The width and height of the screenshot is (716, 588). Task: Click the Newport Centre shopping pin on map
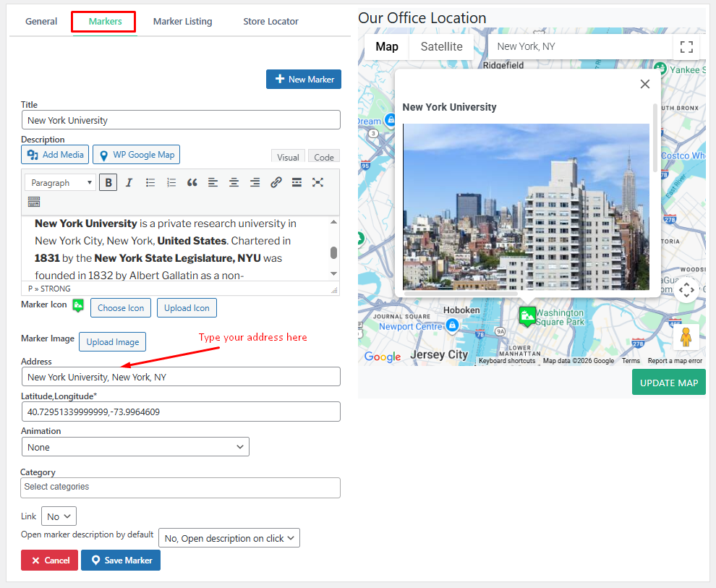[x=452, y=325]
